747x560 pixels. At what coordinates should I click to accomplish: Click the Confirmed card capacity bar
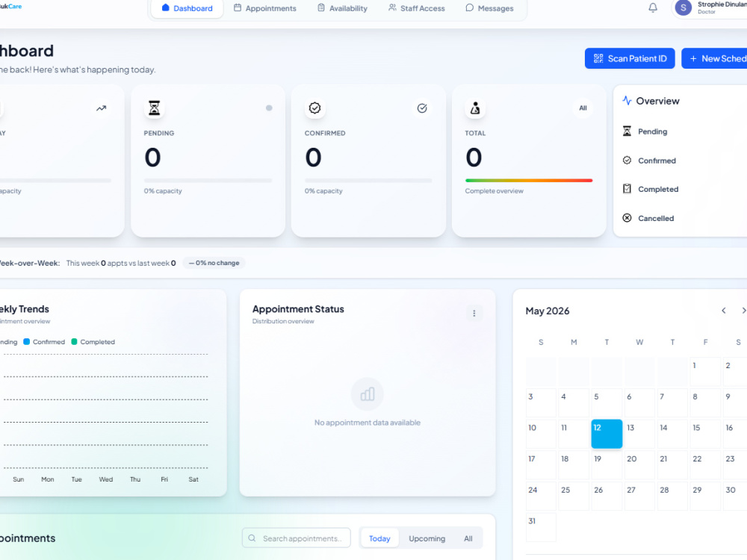point(368,181)
